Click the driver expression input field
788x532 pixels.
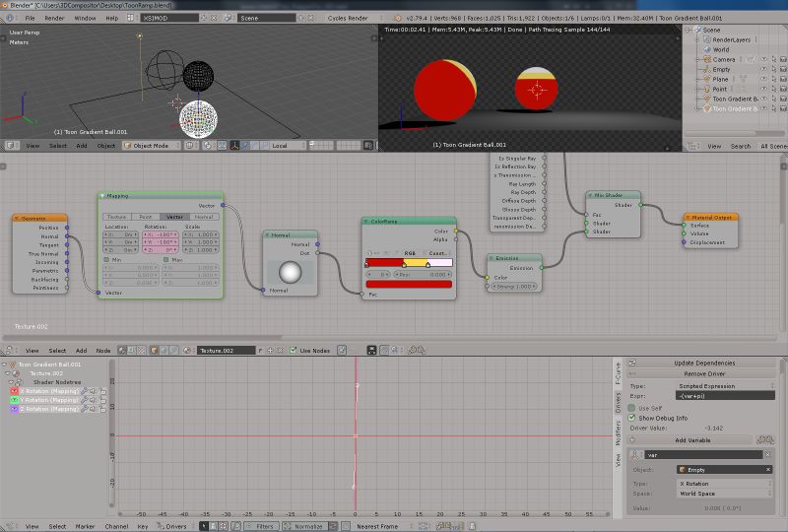[x=725, y=396]
